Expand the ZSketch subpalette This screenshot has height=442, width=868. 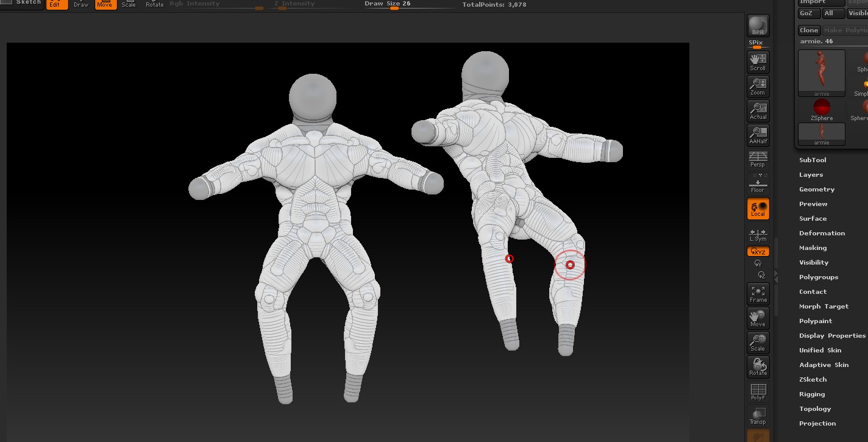(813, 379)
